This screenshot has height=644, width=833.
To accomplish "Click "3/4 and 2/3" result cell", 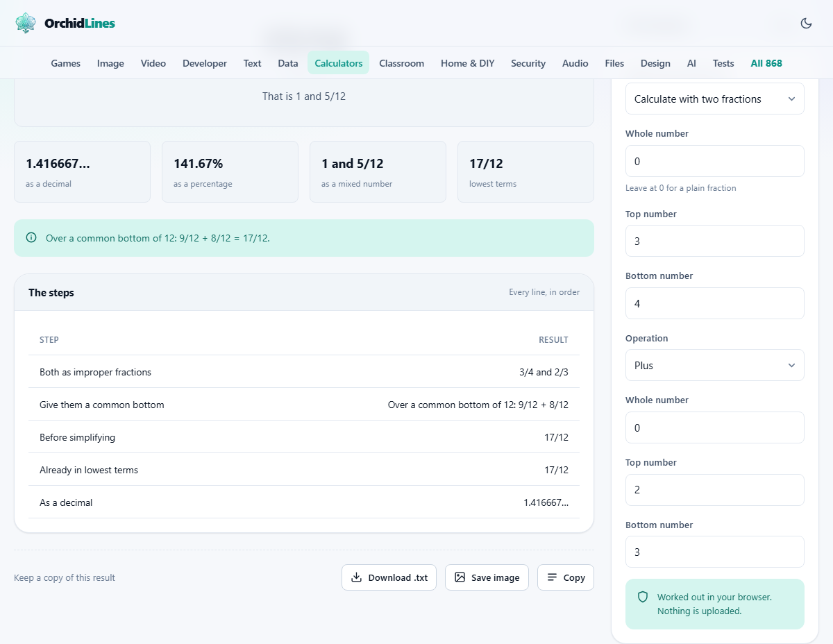I will click(x=544, y=372).
